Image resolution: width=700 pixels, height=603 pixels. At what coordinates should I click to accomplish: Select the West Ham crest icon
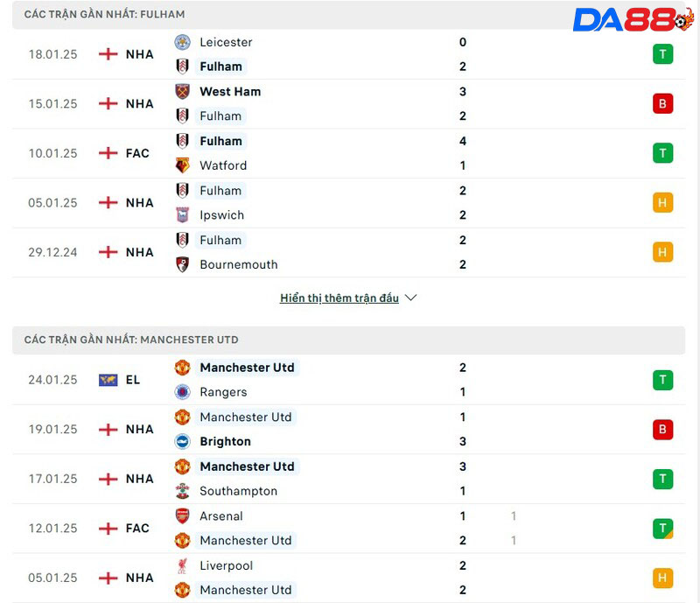(x=182, y=91)
